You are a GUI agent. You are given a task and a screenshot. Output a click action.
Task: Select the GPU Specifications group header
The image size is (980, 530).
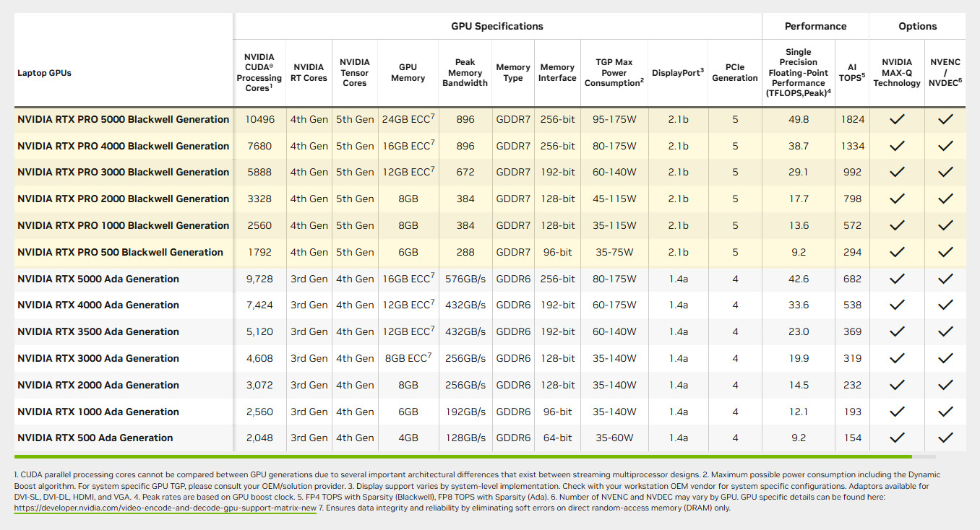point(497,26)
